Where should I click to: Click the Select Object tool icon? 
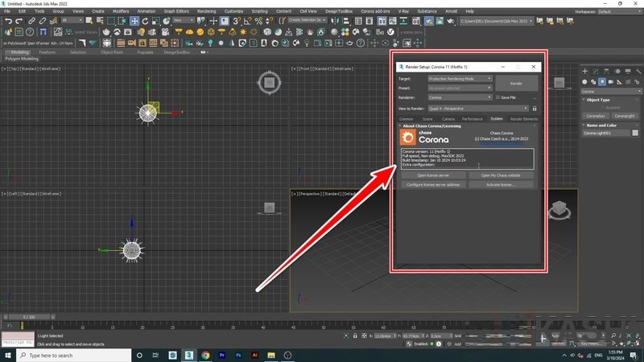(89, 21)
